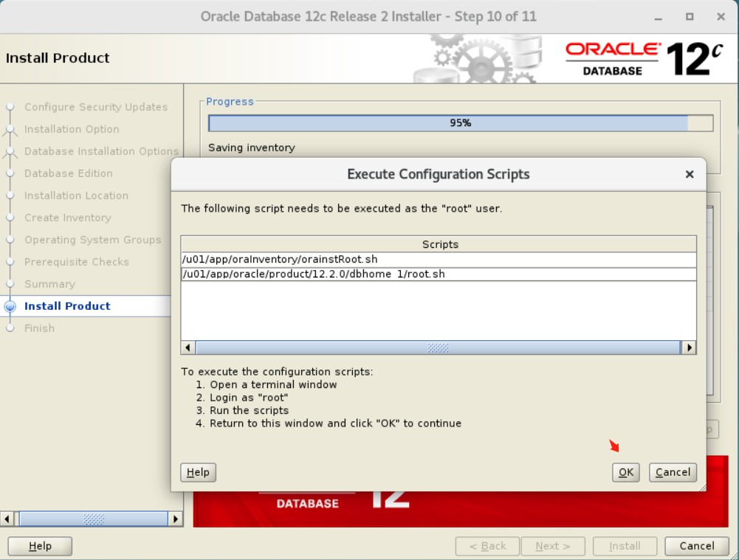This screenshot has width=739, height=560.
Task: Select Operating System Groups step
Action: tap(92, 240)
